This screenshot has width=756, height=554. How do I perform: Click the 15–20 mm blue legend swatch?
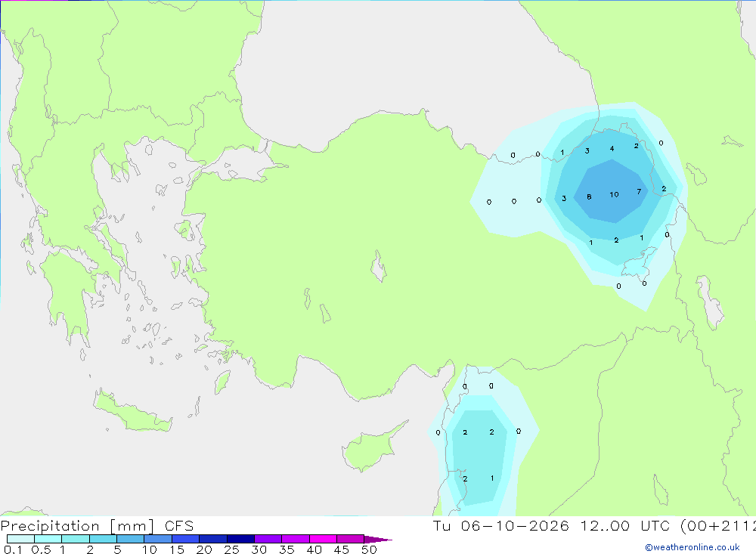(x=186, y=539)
